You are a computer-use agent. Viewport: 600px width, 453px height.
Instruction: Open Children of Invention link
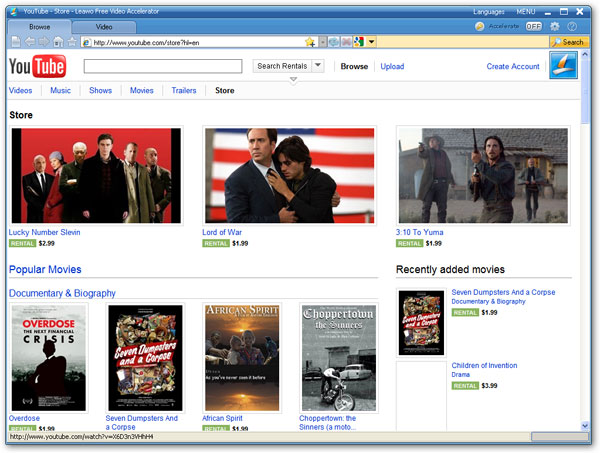coord(484,365)
